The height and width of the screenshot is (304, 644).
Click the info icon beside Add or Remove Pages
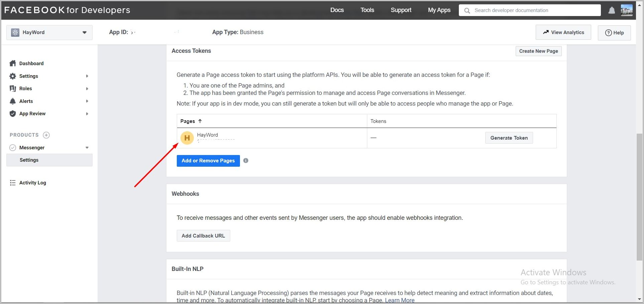click(246, 161)
